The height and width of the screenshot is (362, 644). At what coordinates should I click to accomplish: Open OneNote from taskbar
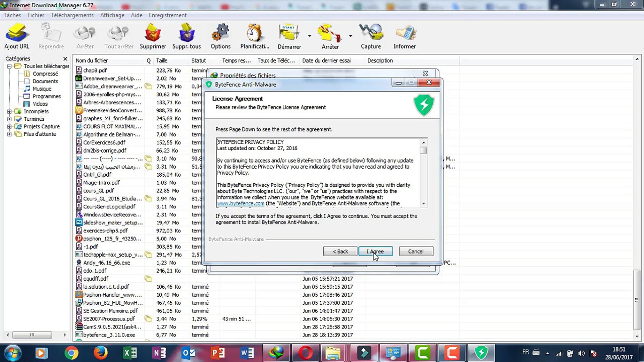(159, 353)
